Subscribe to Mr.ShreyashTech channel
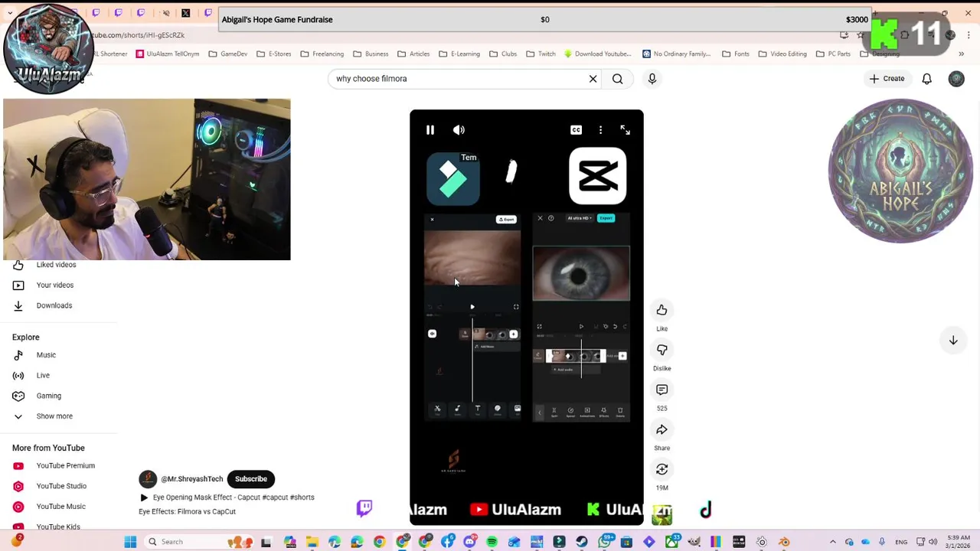Image resolution: width=980 pixels, height=551 pixels. pos(251,479)
